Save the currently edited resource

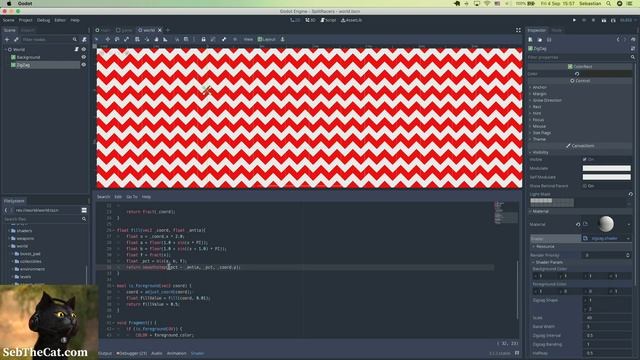[549, 40]
